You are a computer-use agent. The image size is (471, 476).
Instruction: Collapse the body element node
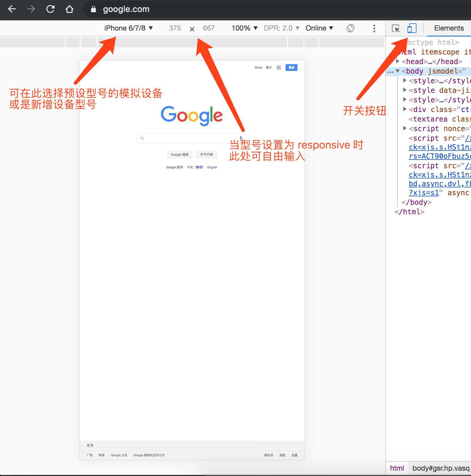tap(398, 71)
